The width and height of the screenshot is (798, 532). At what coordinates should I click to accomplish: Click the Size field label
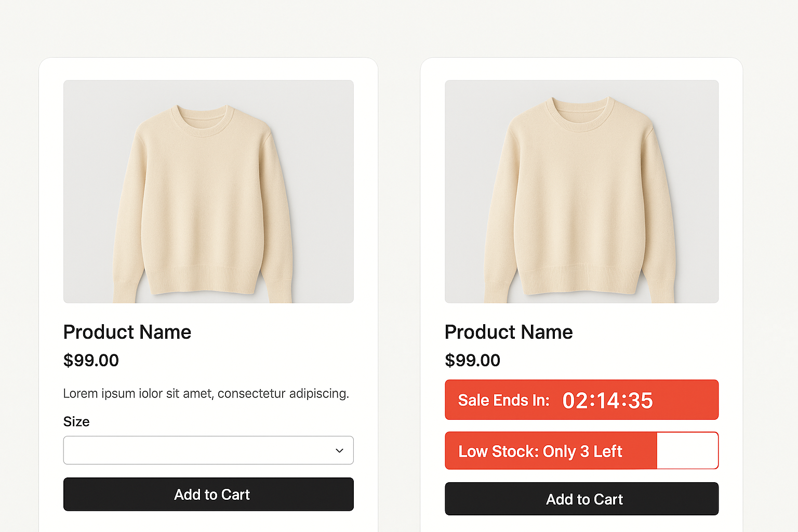[x=76, y=422]
